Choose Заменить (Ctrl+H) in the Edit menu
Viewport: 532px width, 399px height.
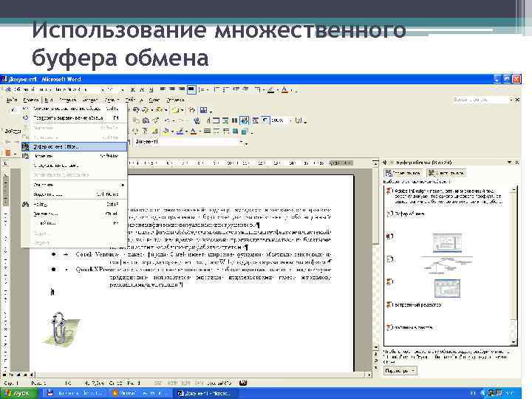(74, 214)
